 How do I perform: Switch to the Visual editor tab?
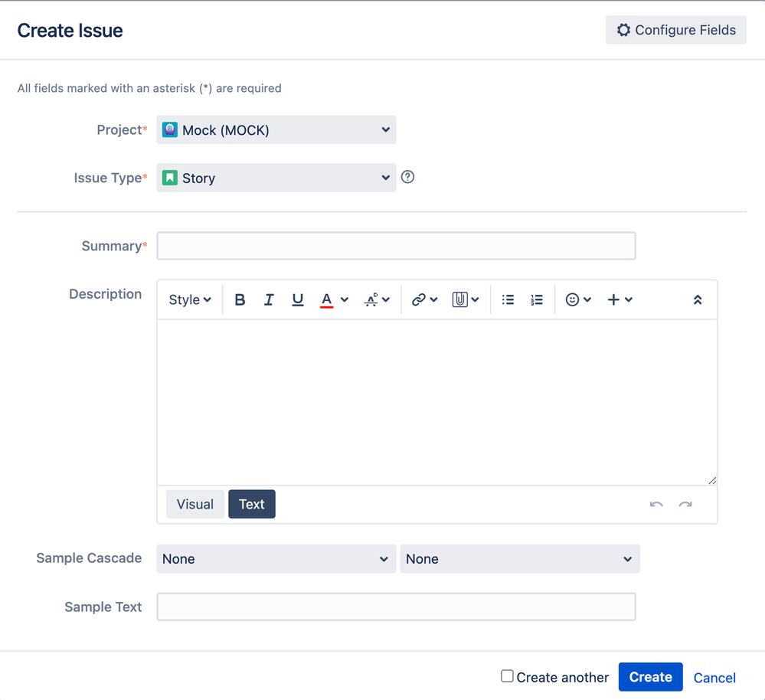pos(195,504)
